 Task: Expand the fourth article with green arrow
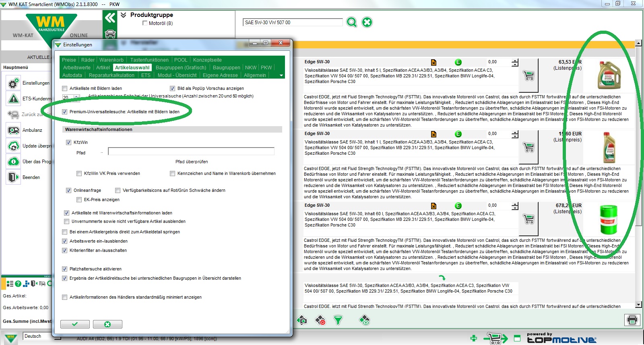pyautogui.click(x=442, y=278)
